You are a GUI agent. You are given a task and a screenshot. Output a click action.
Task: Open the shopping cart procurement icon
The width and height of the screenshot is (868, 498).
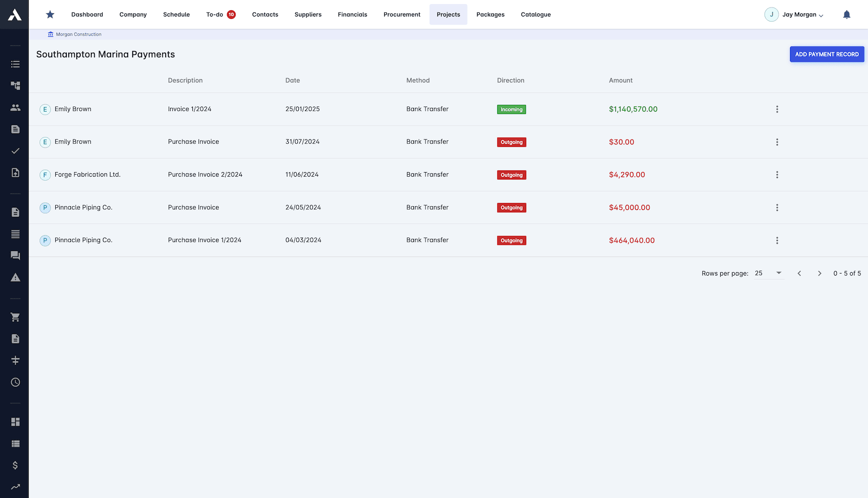(15, 317)
